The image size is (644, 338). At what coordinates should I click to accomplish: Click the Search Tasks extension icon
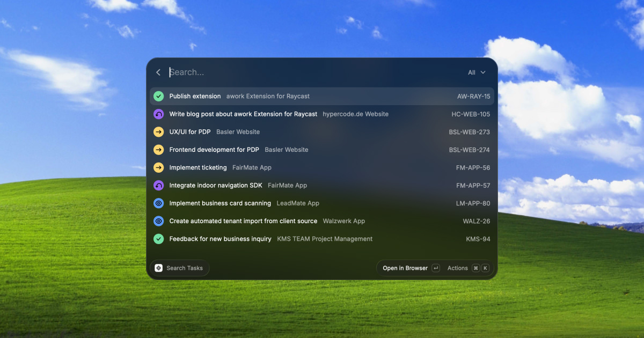coord(159,268)
